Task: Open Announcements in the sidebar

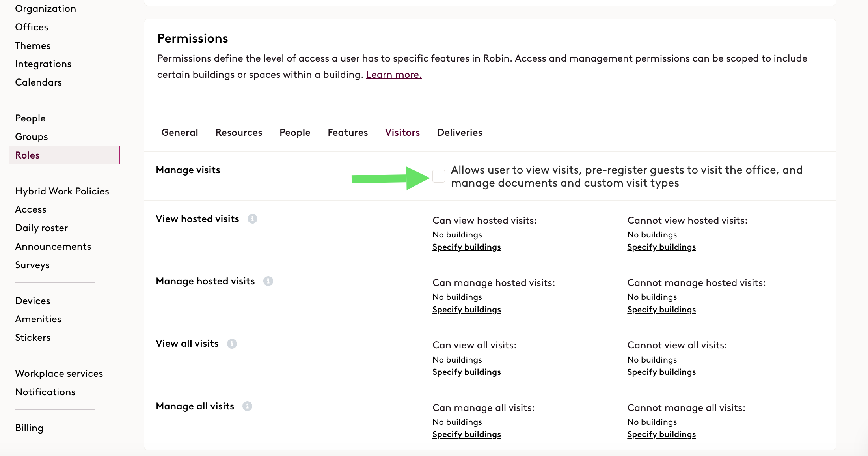Action: (x=53, y=247)
